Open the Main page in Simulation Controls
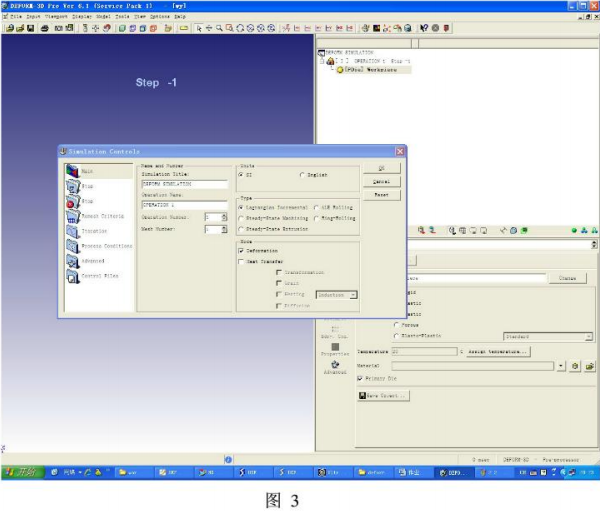The height and width of the screenshot is (511, 600). click(x=99, y=171)
